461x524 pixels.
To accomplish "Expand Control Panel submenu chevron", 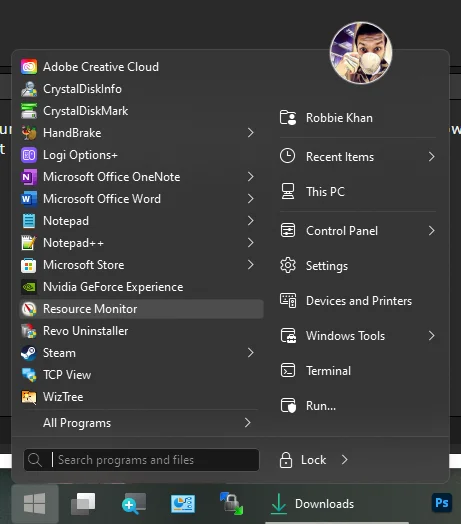I will [432, 231].
